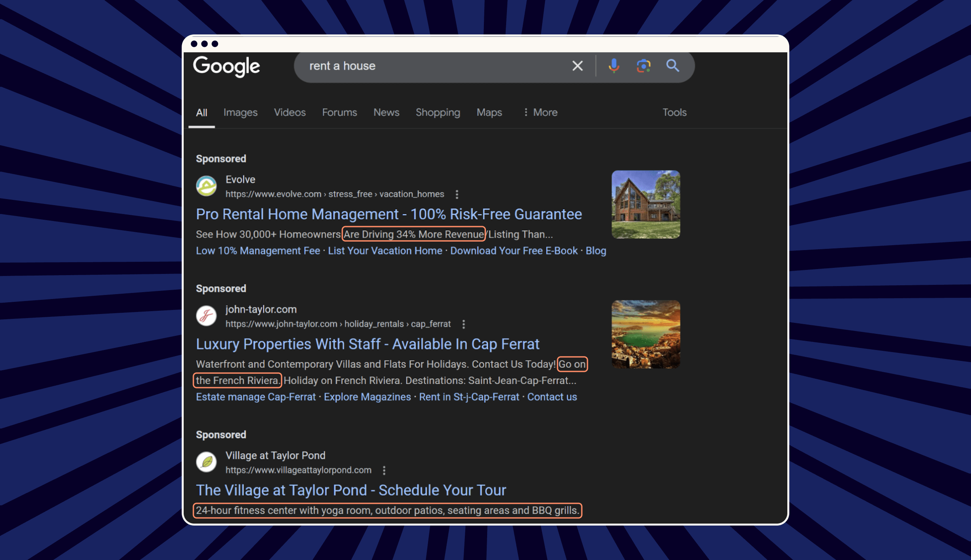Click the microphone voice search icon

614,66
